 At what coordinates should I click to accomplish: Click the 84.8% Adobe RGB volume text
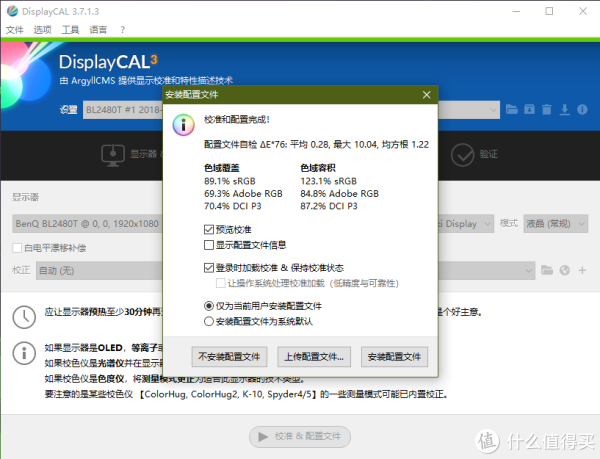coord(339,194)
